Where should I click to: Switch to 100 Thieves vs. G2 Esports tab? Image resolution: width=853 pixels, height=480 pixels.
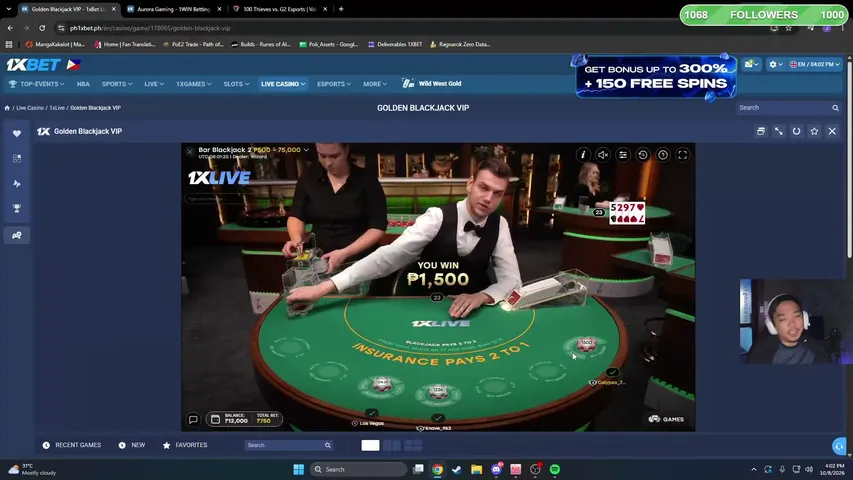[280, 9]
